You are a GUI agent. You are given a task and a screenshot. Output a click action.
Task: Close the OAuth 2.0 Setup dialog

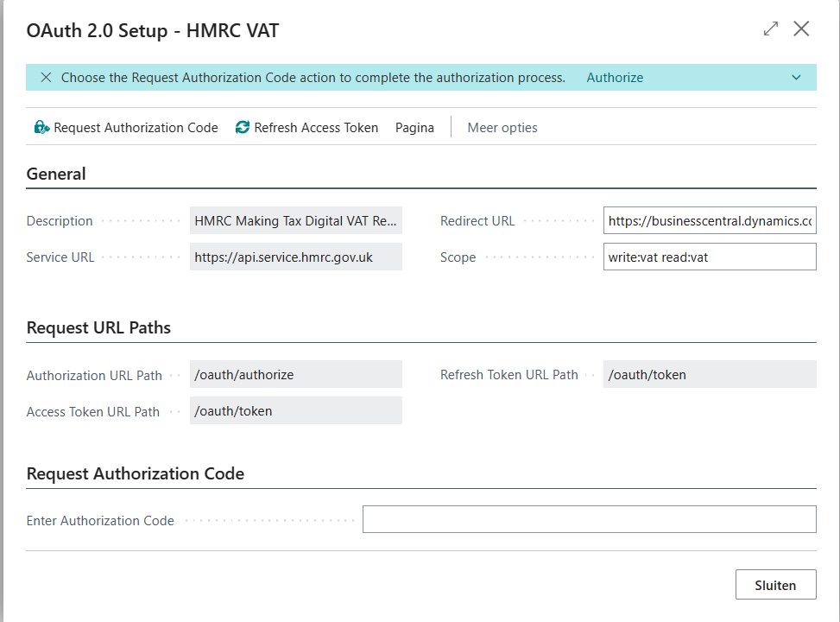801,29
